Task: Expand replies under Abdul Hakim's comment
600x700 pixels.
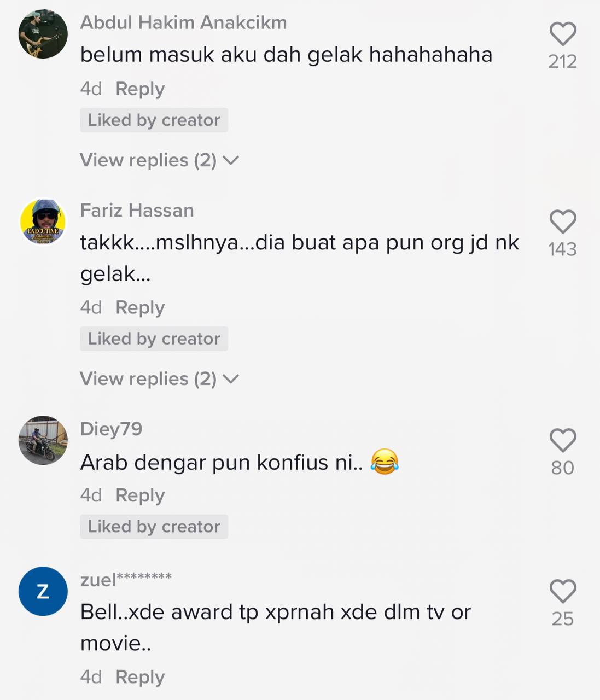Action: 159,160
